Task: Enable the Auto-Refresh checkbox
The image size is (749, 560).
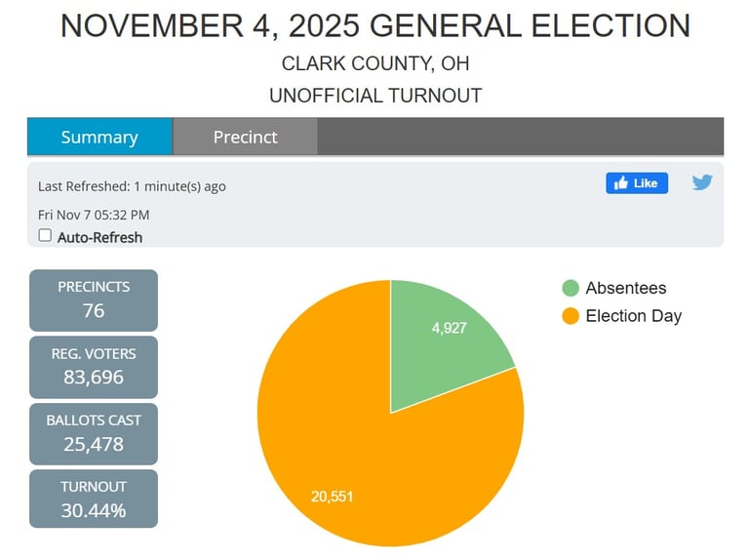Action: pyautogui.click(x=45, y=236)
